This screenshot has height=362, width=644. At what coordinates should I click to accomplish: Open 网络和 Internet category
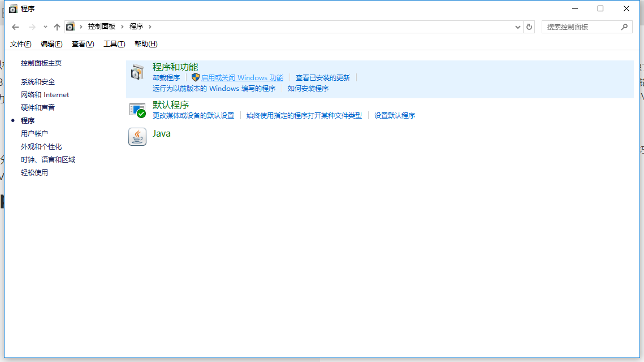[45, 94]
